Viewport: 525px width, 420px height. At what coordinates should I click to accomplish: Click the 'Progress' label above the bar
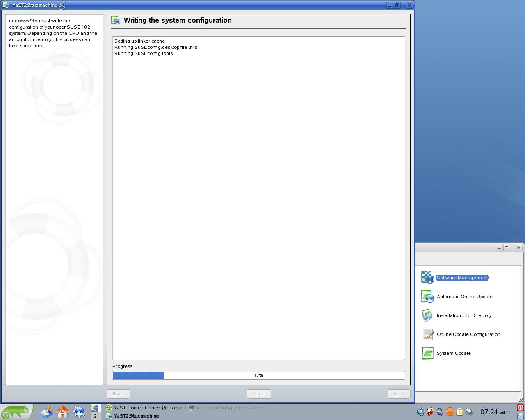(x=123, y=366)
